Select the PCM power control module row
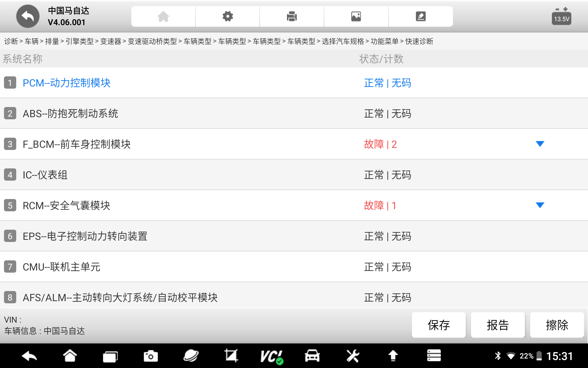This screenshot has width=588, height=368. coord(66,83)
